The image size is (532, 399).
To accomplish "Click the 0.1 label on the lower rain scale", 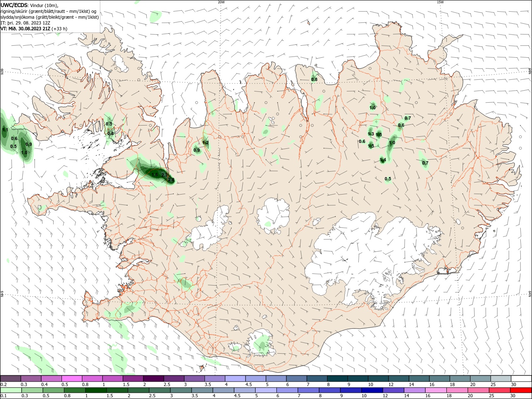I will (3, 396).
